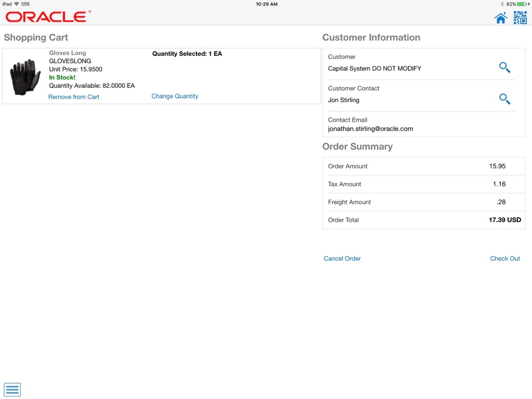Cancel the current order
The width and height of the screenshot is (532, 399).
pos(342,259)
